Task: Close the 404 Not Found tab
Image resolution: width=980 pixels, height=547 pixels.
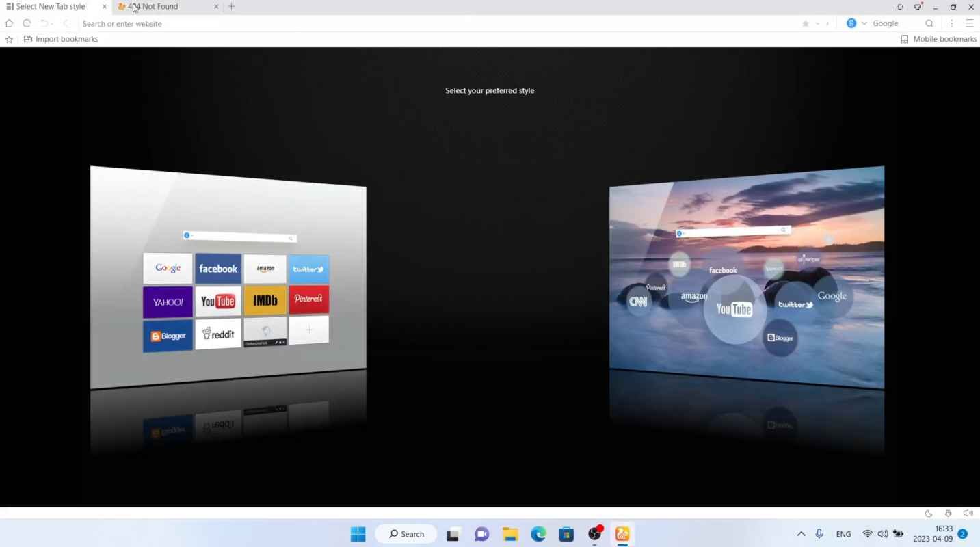Action: pyautogui.click(x=216, y=7)
